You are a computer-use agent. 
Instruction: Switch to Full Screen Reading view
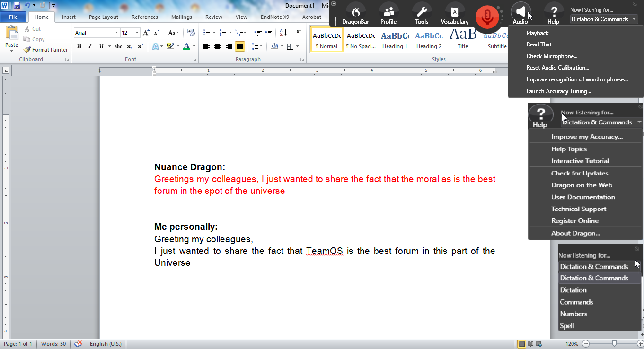[x=531, y=344]
